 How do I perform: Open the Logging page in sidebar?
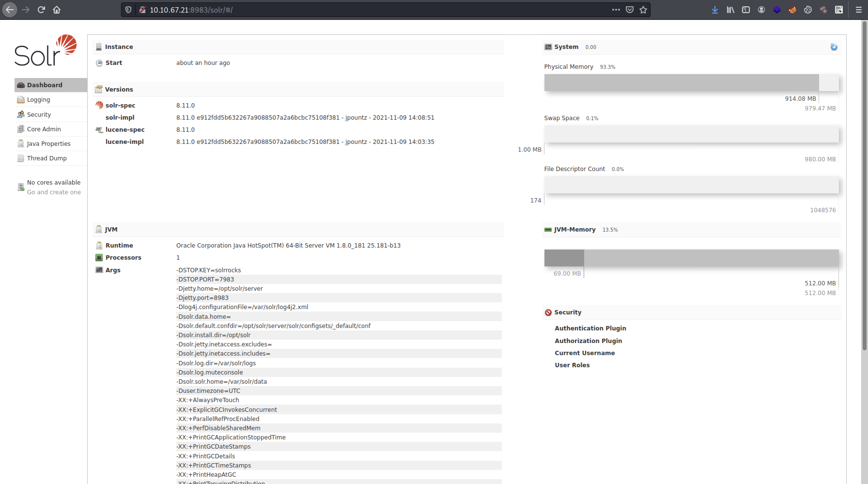39,100
